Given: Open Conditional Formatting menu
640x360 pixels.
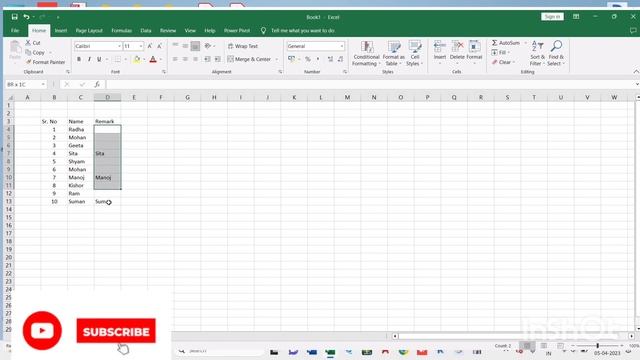Looking at the screenshot, I should (x=366, y=53).
